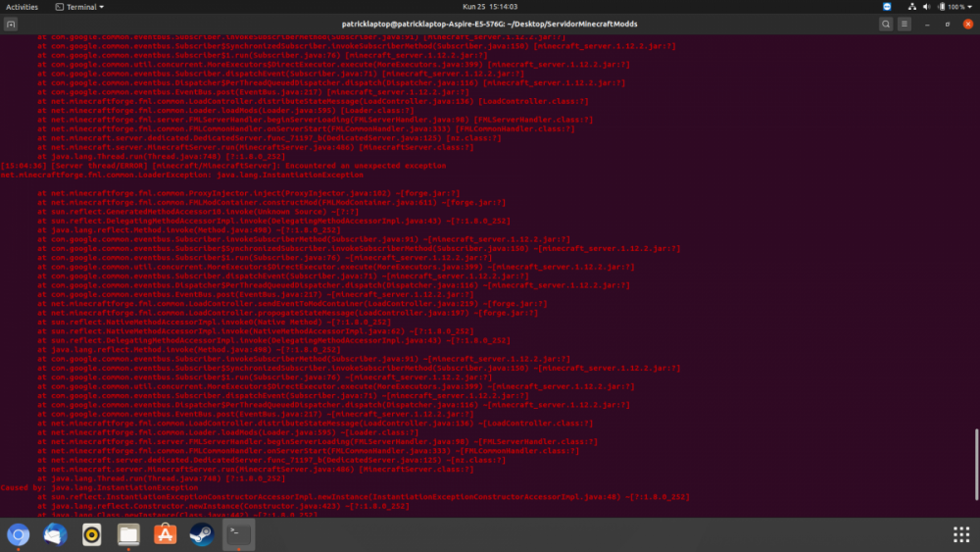Open the Files manager from dock

click(x=128, y=534)
